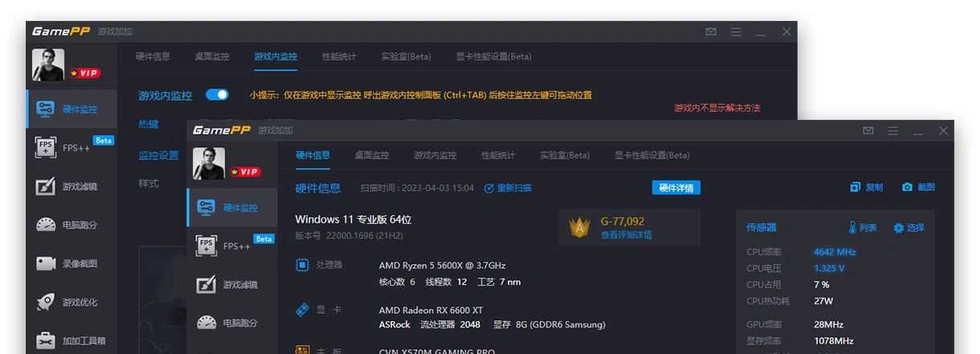Image resolution: width=980 pixels, height=354 pixels.
Task: Click 查看详测详情 link under score
Action: [x=626, y=236]
